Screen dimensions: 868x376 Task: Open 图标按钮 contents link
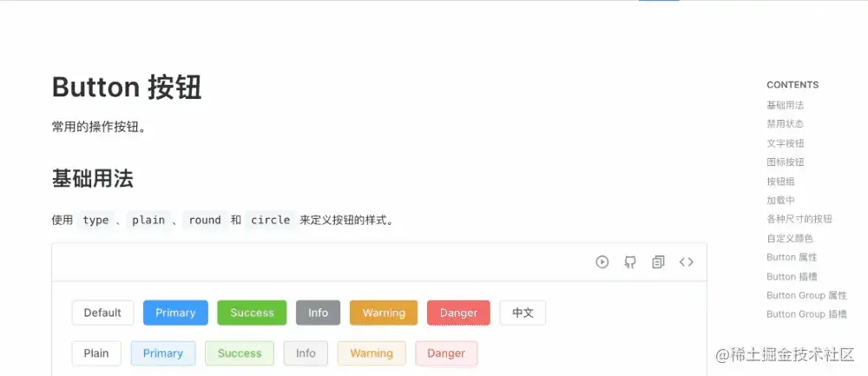785,162
